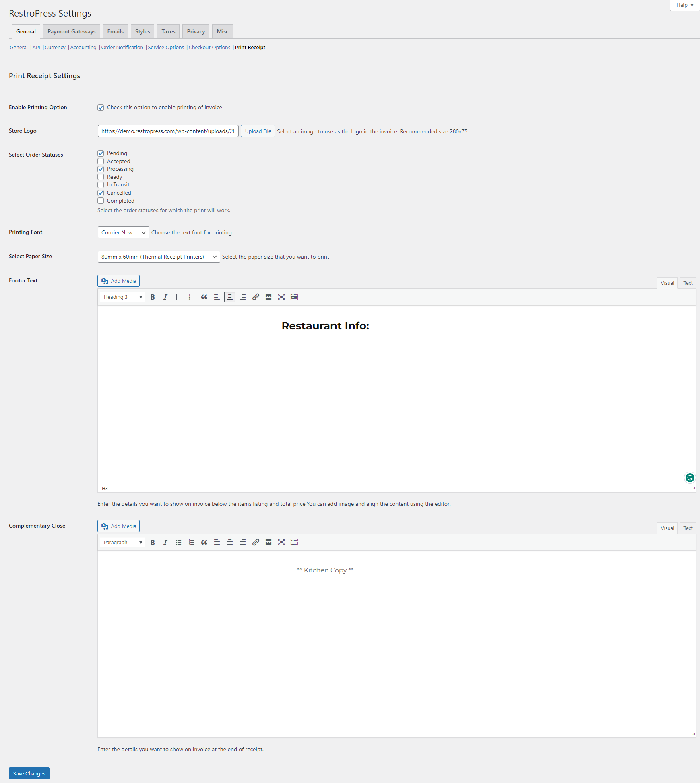Click Add Media above the Footer Text editor
Screen dimensions: 700x783
pos(118,281)
